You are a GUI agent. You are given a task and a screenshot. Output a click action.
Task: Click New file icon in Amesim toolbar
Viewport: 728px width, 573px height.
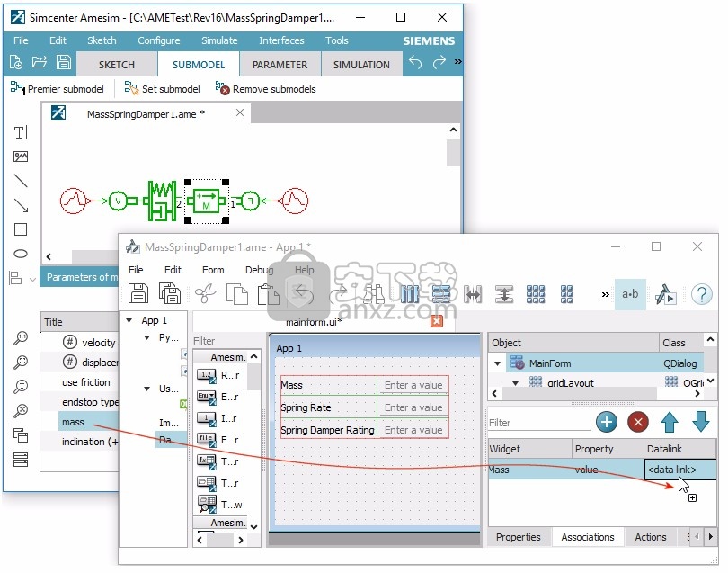point(16,62)
